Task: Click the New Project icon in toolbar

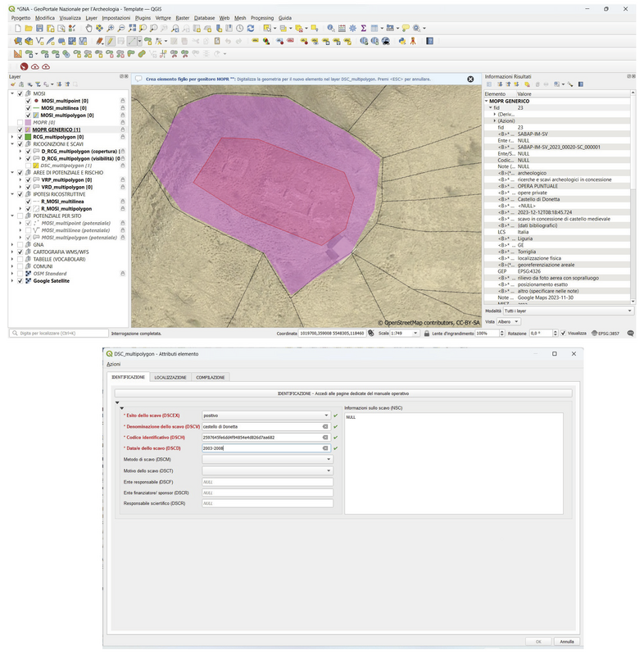Action: (x=17, y=29)
